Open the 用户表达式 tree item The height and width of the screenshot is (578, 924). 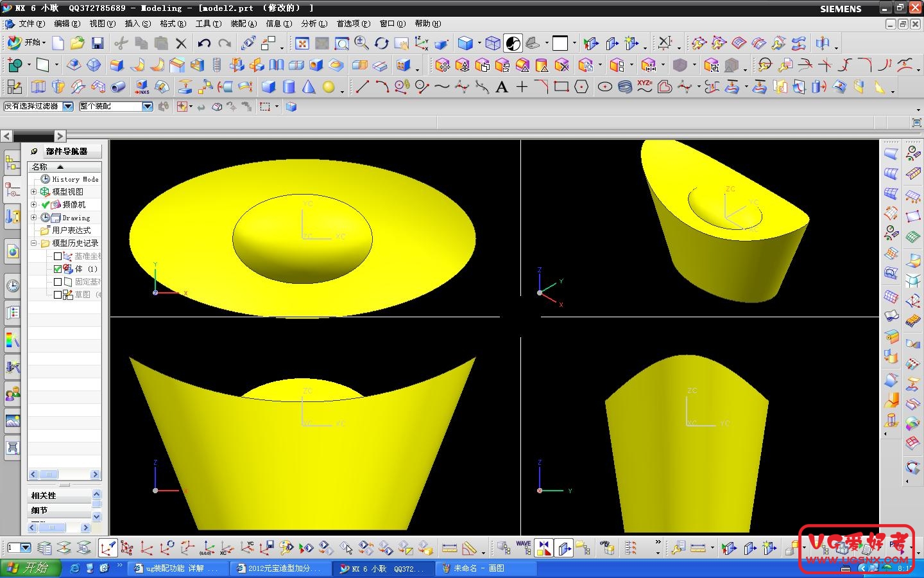coord(65,230)
